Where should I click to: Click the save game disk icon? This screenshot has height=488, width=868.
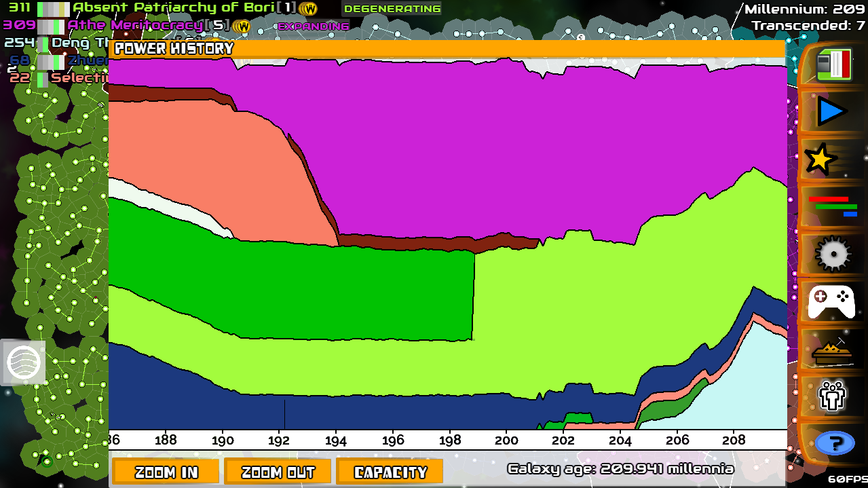(832, 65)
